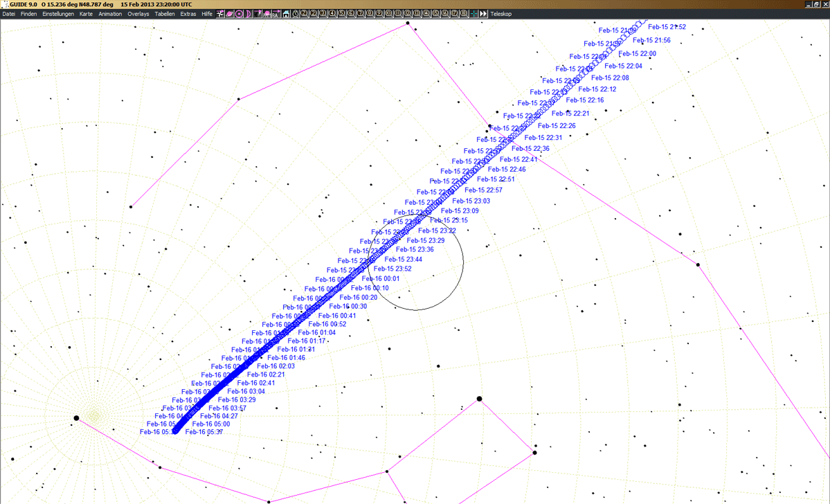Click the Feb-16 03:29 ephemeris label

[237, 399]
